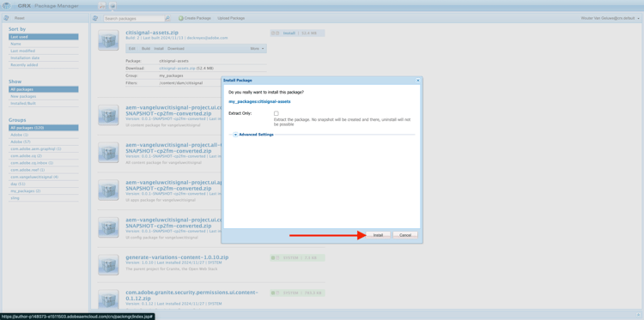The width and height of the screenshot is (644, 320).
Task: Click the Reset button
Action: 19,19
